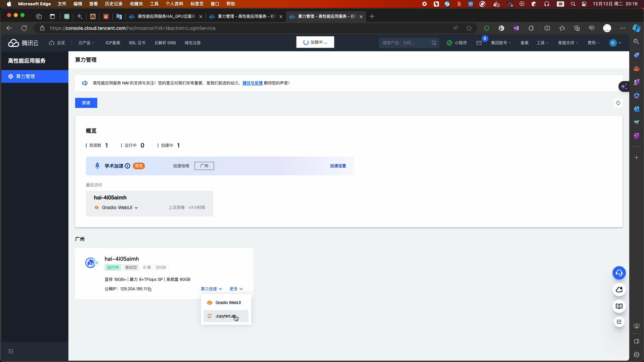Add page to favorites star icon
The image size is (644, 362).
point(469,28)
